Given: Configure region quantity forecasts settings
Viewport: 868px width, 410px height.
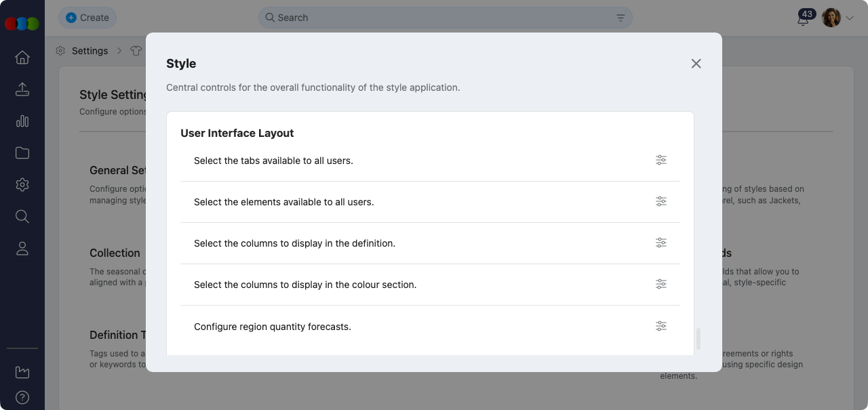Looking at the screenshot, I should (x=661, y=326).
